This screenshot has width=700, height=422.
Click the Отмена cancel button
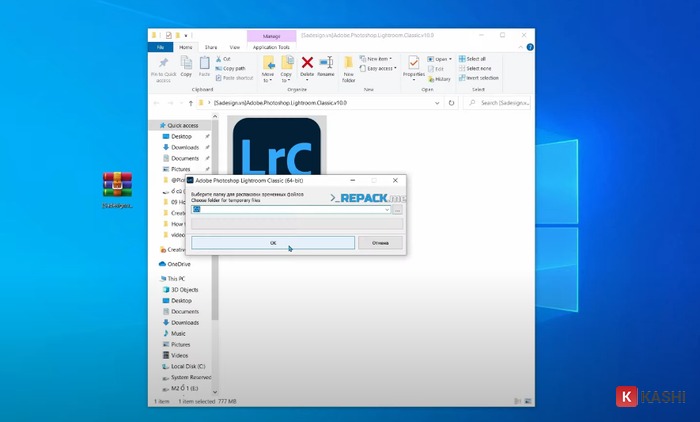point(380,243)
